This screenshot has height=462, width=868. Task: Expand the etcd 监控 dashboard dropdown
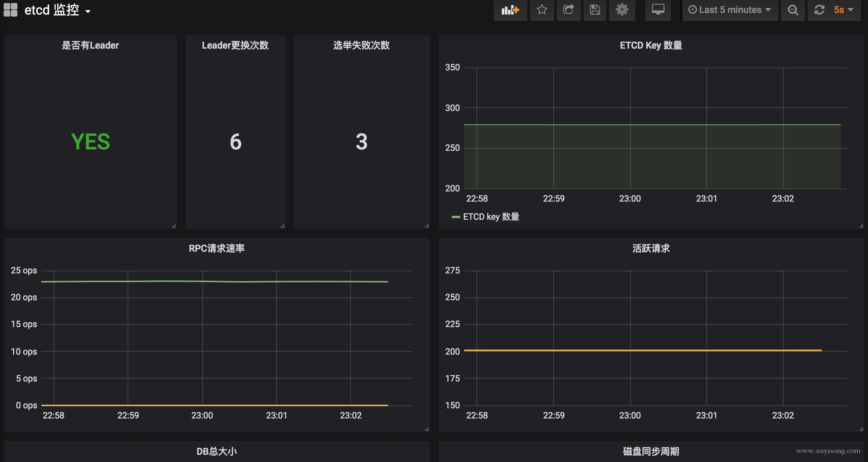tap(57, 10)
